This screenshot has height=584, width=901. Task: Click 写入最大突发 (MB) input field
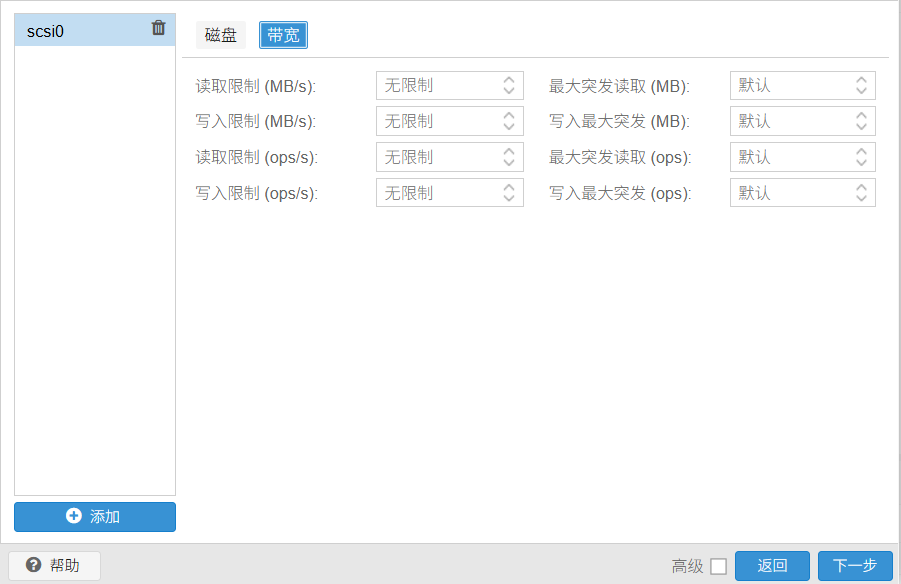[790, 122]
